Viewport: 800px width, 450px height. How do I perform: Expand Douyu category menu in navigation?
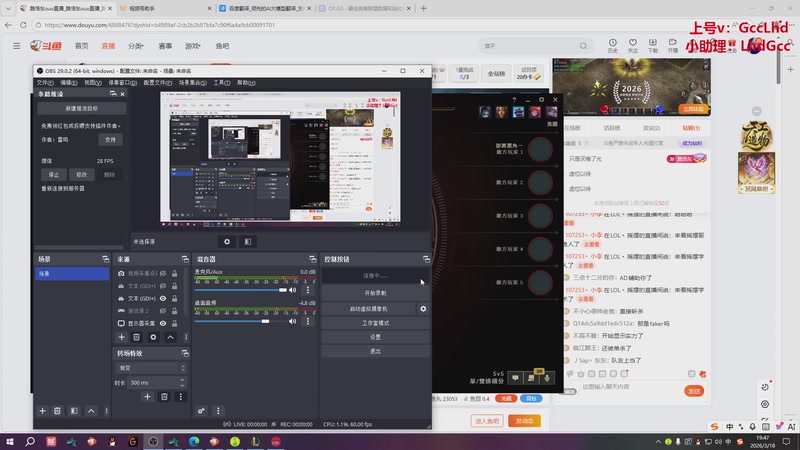136,46
